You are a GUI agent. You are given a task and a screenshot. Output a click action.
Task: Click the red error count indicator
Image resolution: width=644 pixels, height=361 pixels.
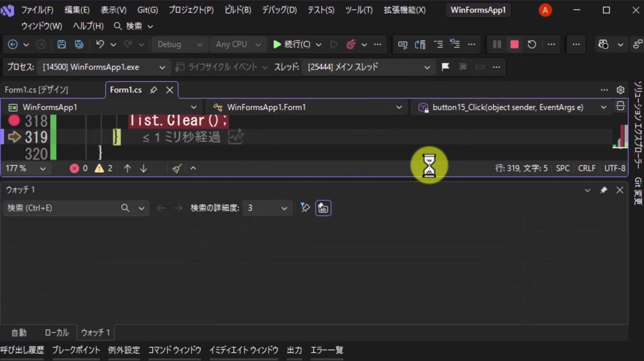pos(79,168)
